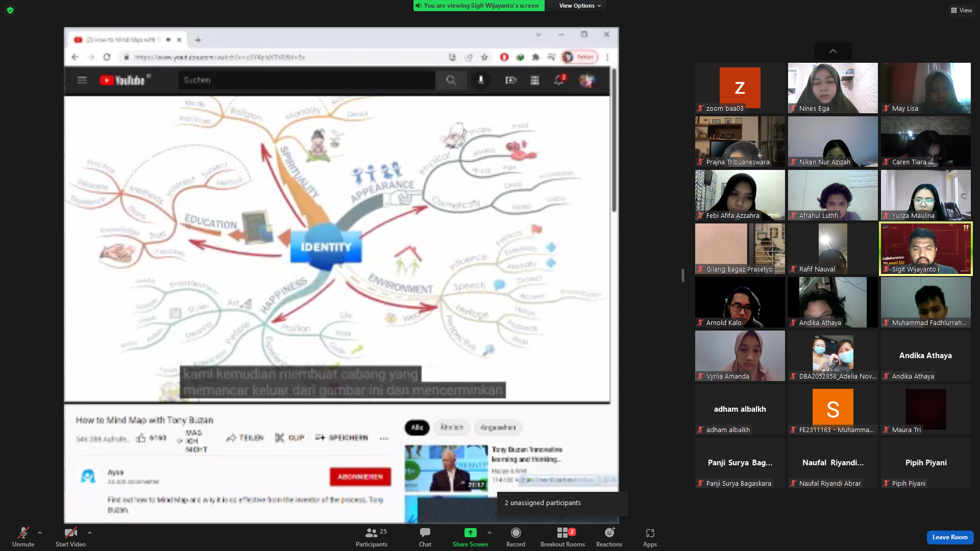
Task: Go forward in the browser
Action: (91, 57)
